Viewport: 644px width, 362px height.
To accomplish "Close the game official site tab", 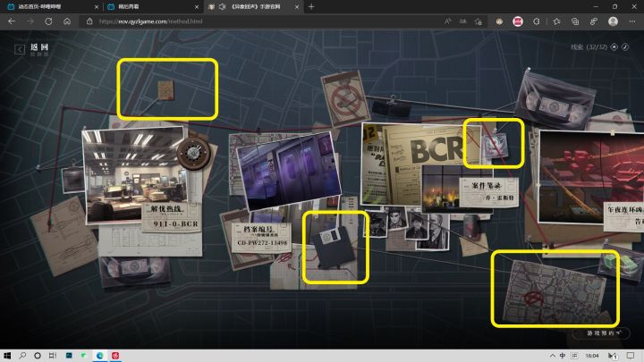I will pyautogui.click(x=297, y=7).
